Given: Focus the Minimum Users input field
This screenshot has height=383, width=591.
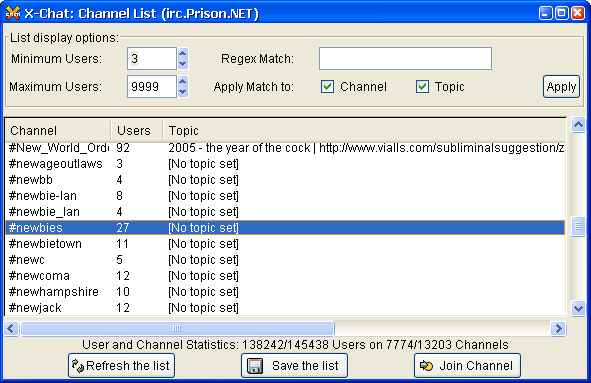Looking at the screenshot, I should pyautogui.click(x=152, y=58).
